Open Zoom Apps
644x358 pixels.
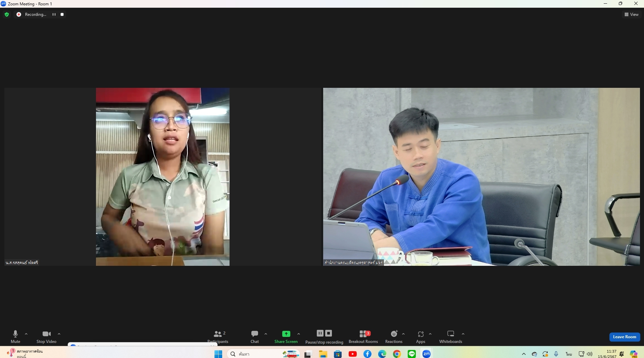click(x=420, y=337)
